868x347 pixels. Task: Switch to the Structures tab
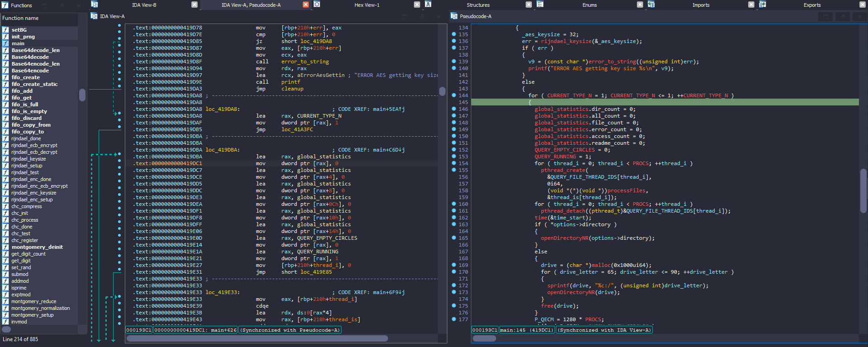click(478, 5)
